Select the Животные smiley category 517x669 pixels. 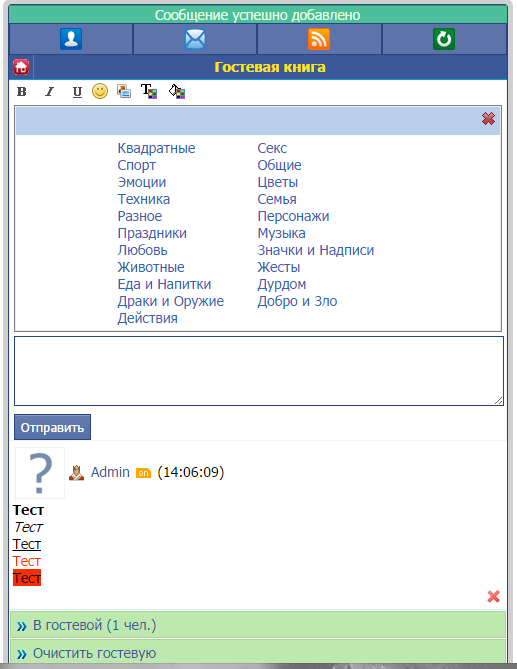[151, 267]
